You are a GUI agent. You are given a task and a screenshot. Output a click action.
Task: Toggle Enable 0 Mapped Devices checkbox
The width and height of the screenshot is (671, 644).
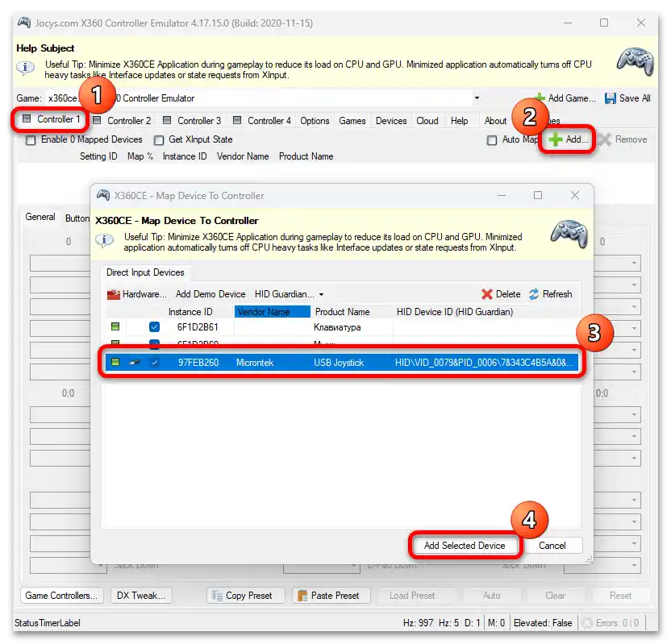coord(31,140)
